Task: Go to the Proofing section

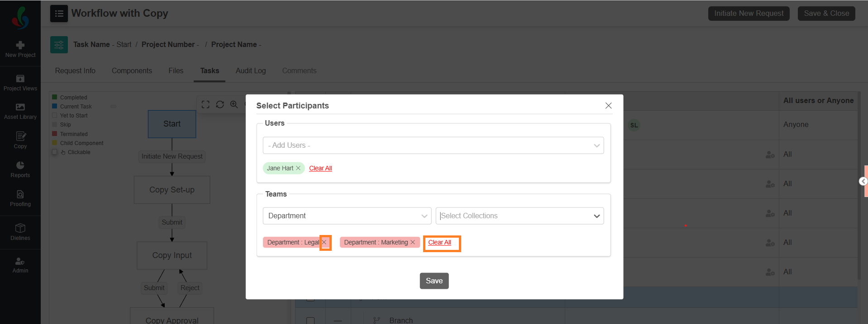Action: pos(20,198)
